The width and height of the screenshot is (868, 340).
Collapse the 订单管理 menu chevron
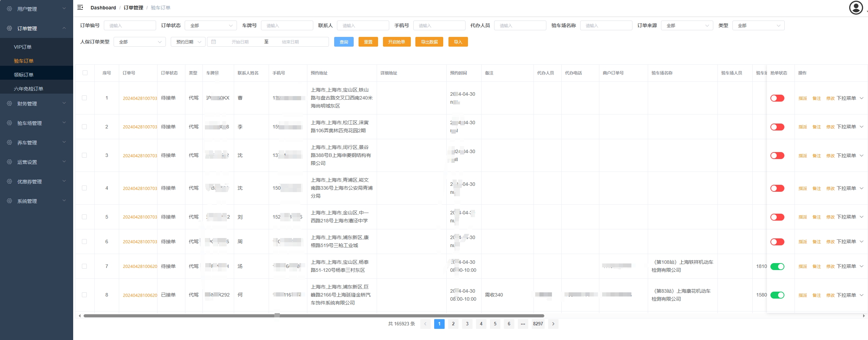(x=64, y=28)
